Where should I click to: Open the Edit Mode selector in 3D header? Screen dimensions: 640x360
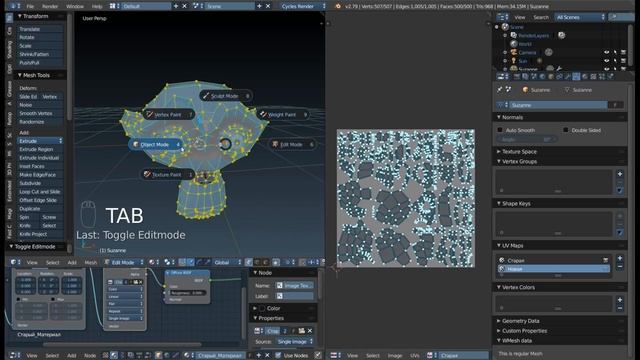point(124,262)
